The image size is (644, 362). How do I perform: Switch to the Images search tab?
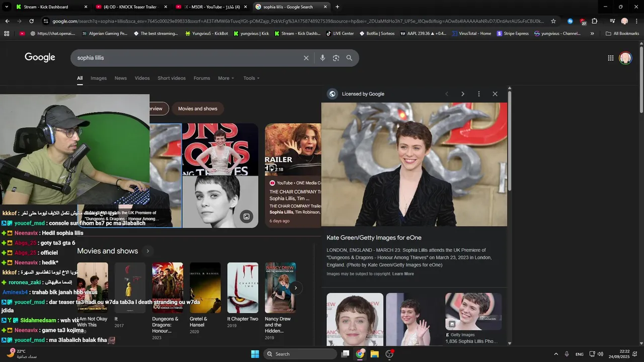99,78
